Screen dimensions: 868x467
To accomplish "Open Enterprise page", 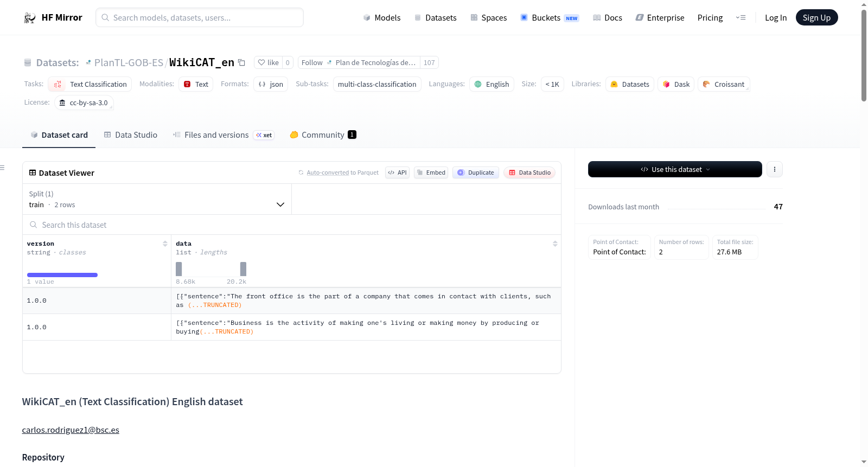I will click(660, 17).
